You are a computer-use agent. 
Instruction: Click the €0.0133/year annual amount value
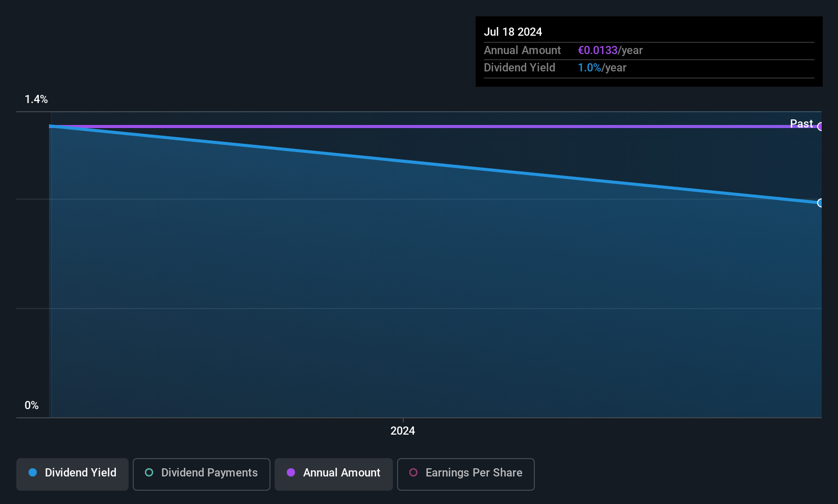610,50
